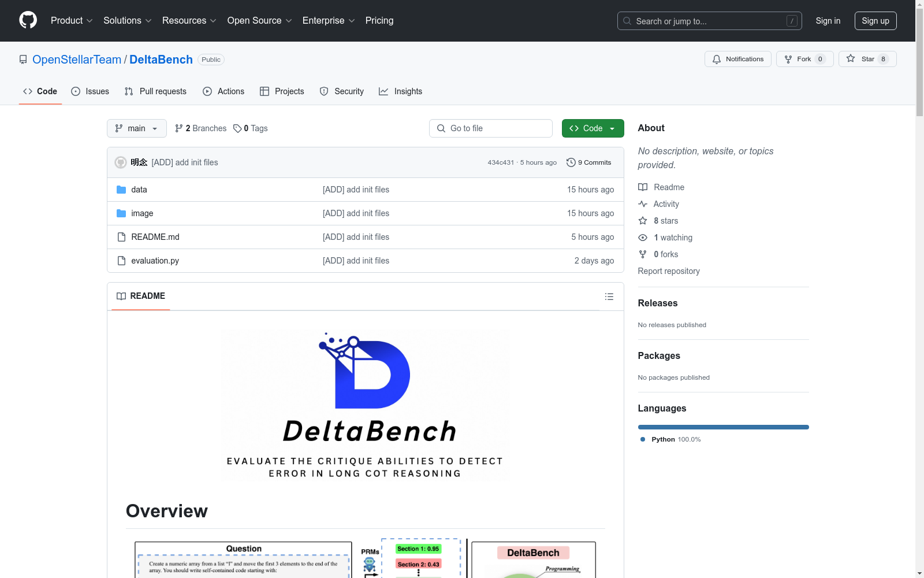The width and height of the screenshot is (924, 578).
Task: Click the Readme book icon in About
Action: (643, 187)
